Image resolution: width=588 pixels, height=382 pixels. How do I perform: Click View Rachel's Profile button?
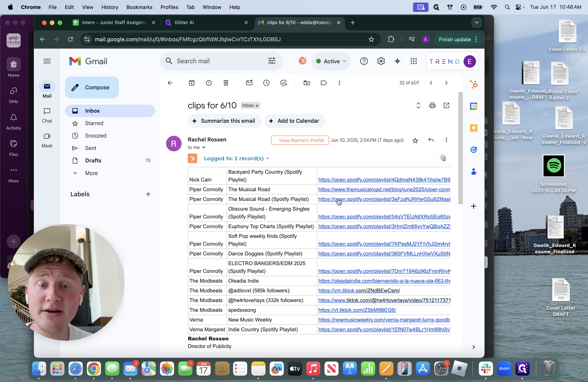[x=300, y=140]
